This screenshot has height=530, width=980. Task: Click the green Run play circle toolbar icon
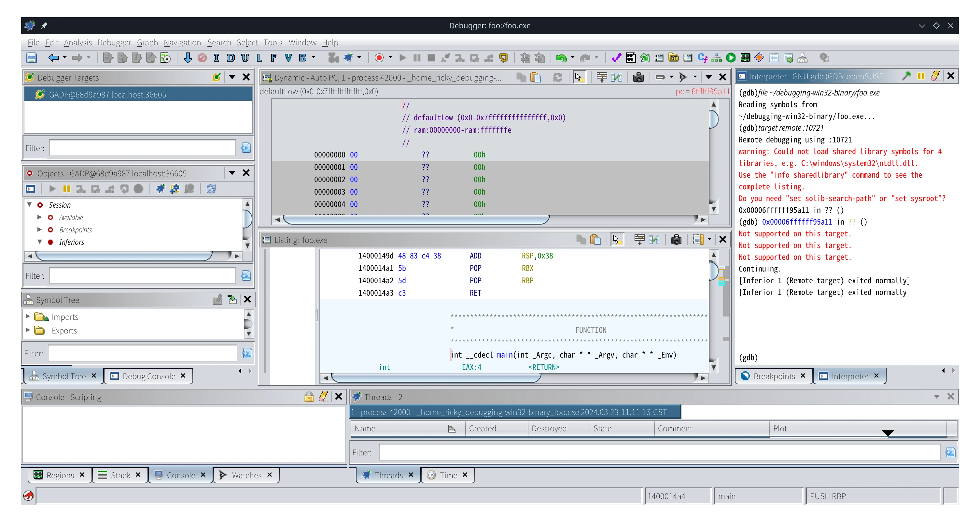tap(730, 58)
